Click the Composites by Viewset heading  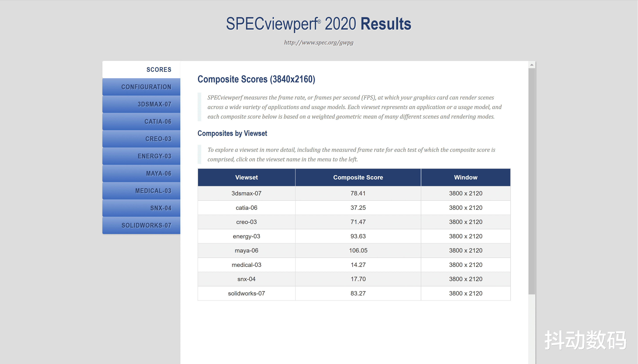[232, 133]
